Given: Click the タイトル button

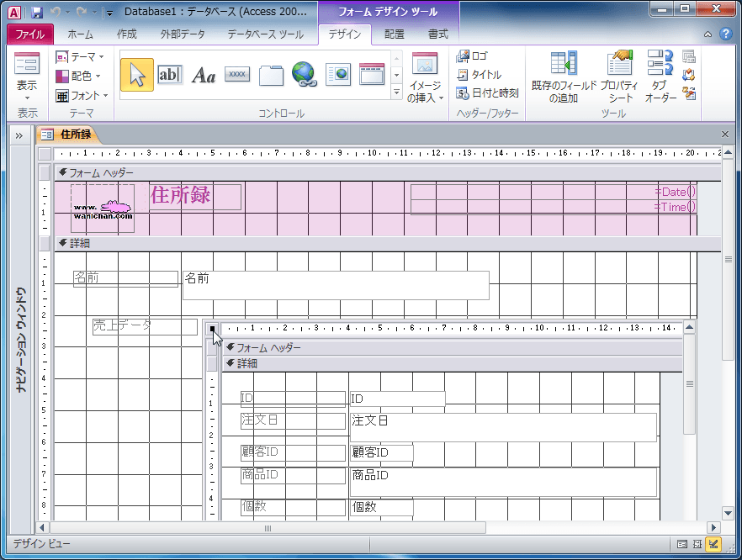Looking at the screenshot, I should pyautogui.click(x=479, y=74).
